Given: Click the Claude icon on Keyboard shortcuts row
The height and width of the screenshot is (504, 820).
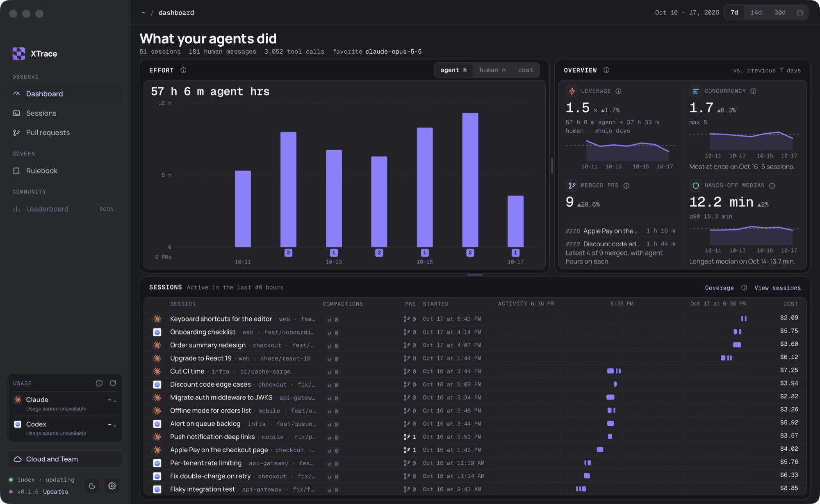Looking at the screenshot, I should tap(157, 319).
